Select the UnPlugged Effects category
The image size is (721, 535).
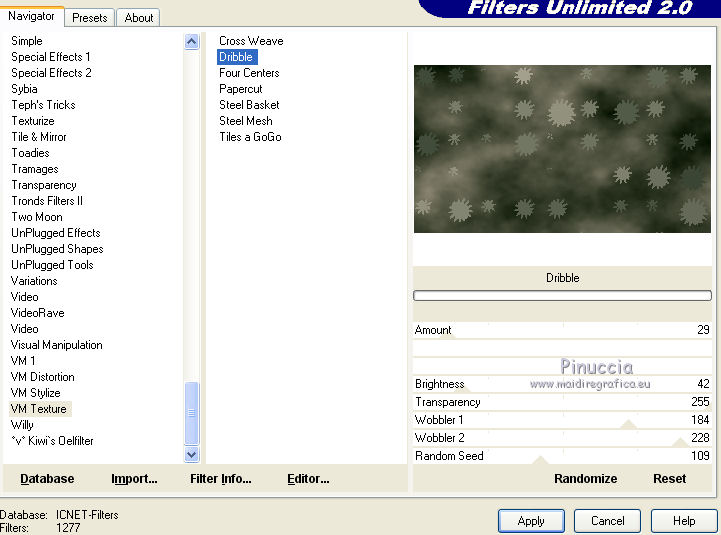(x=56, y=233)
